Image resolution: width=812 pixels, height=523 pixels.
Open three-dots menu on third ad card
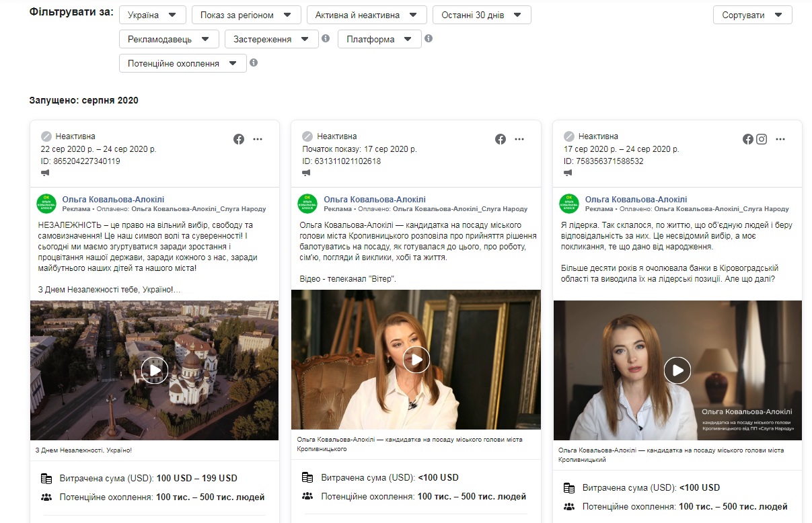click(x=780, y=139)
